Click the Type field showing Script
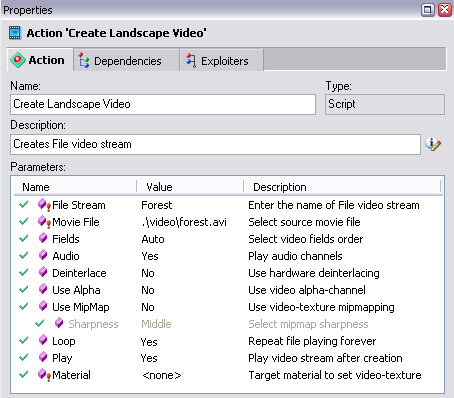Screen dimensions: 454x398 click(x=385, y=104)
